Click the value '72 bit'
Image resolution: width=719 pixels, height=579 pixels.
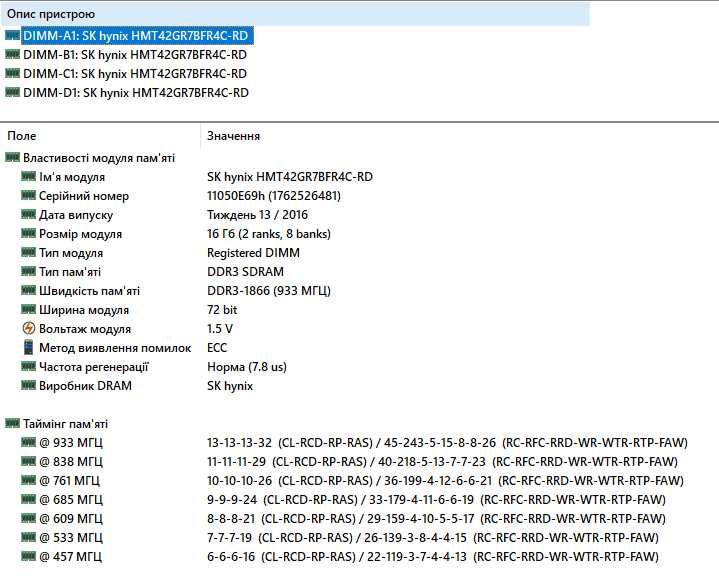coord(222,310)
